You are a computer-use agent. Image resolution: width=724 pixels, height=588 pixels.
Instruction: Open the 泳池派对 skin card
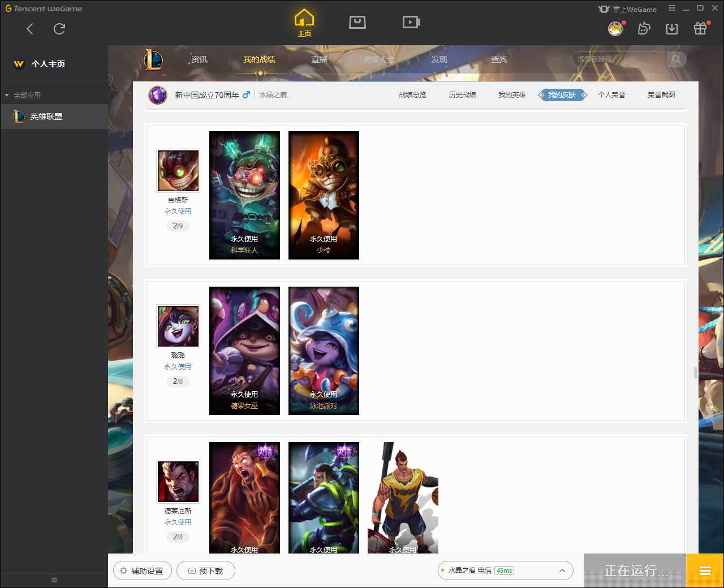coord(324,351)
